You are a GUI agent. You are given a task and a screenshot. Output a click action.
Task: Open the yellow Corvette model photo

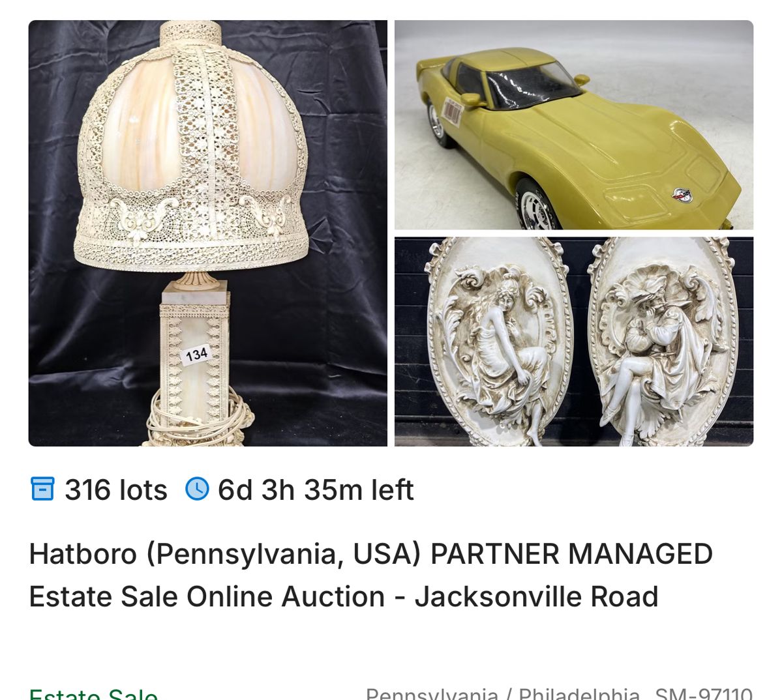574,125
